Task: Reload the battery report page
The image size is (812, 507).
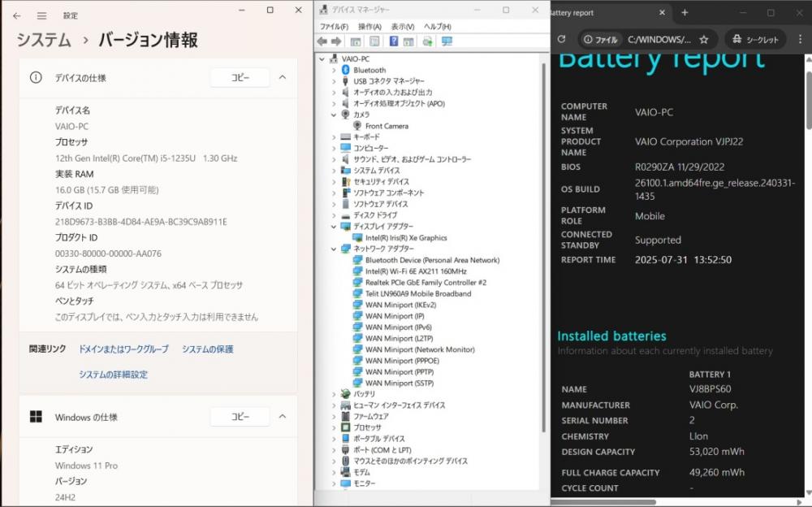Action: click(x=562, y=39)
